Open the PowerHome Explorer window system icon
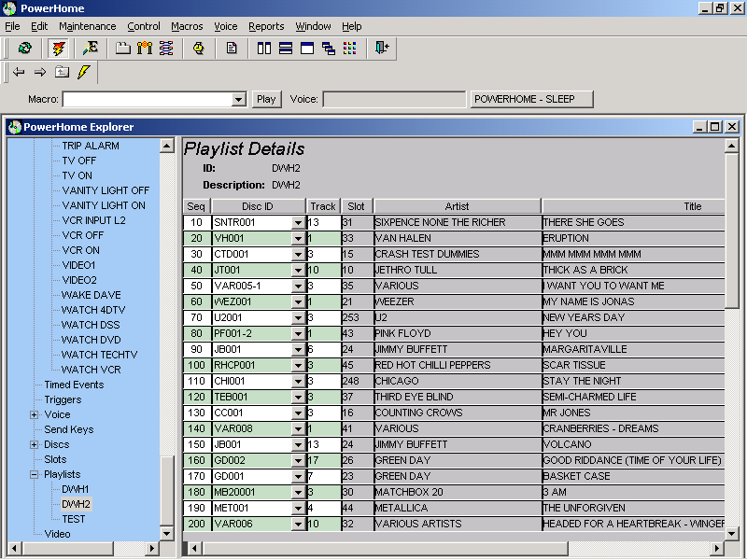This screenshot has height=560, width=747. tap(15, 127)
